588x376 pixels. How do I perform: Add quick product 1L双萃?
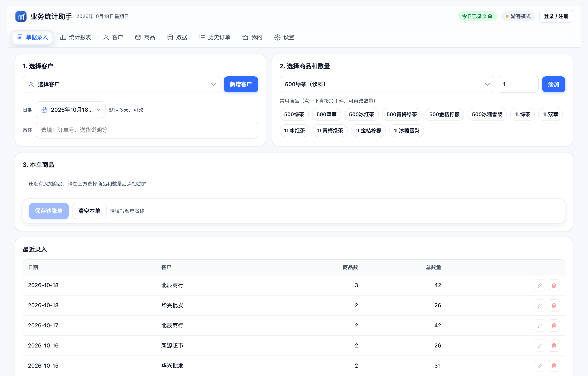pyautogui.click(x=550, y=115)
